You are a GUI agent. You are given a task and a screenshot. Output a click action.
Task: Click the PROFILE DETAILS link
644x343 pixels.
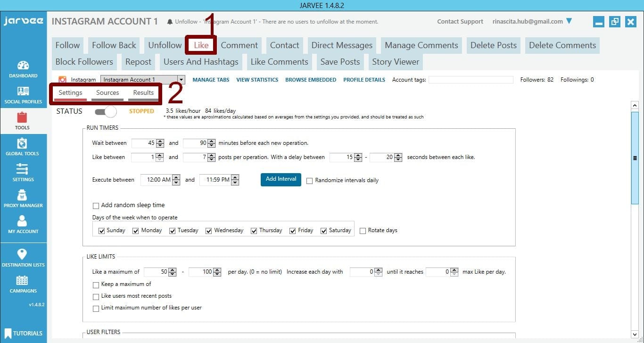(364, 80)
